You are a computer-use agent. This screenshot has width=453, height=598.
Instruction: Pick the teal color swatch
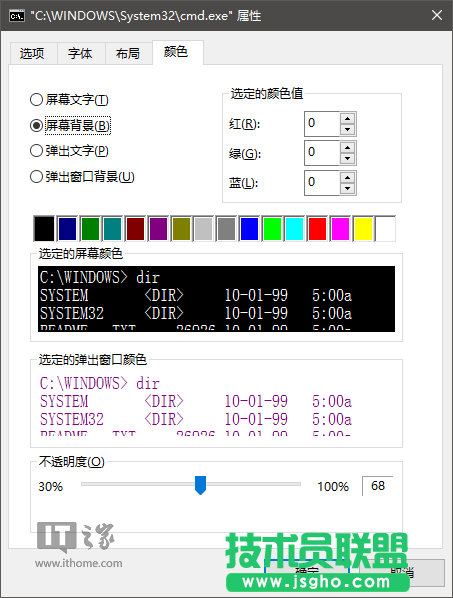[x=113, y=228]
